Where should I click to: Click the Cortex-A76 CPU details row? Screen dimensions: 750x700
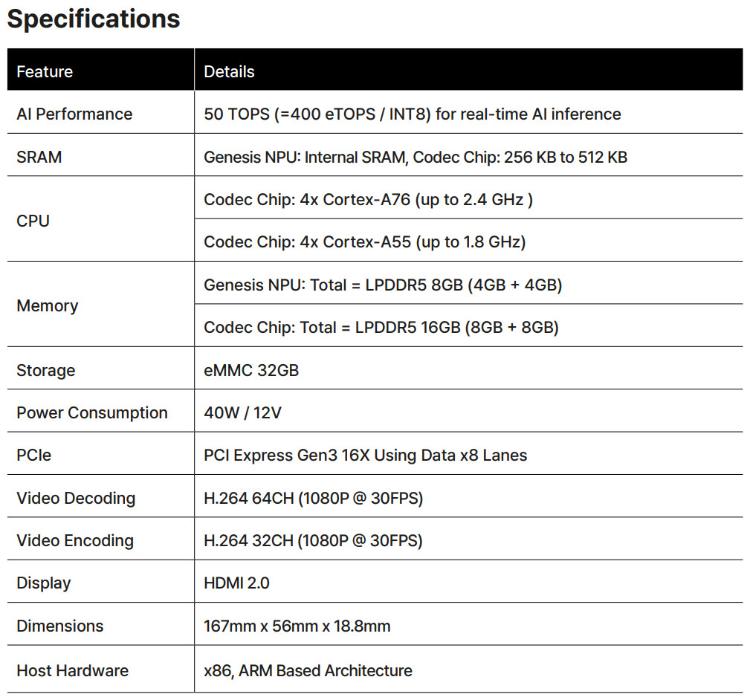368,199
